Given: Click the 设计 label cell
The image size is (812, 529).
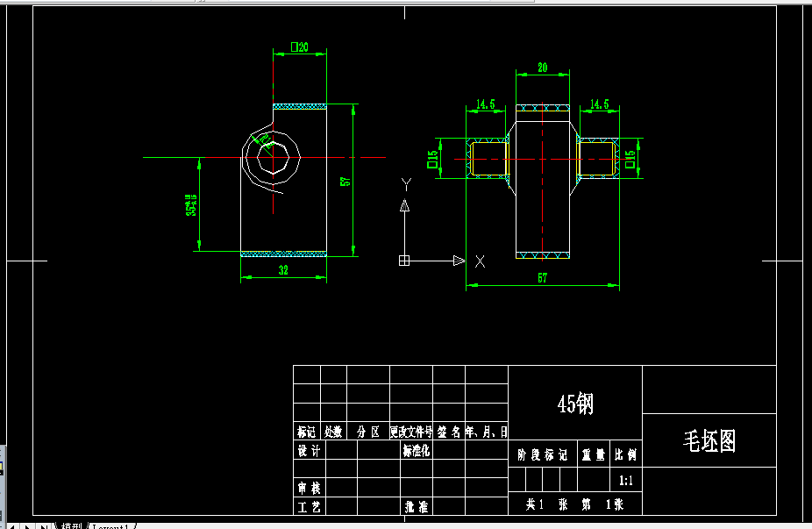Looking at the screenshot, I should (x=309, y=451).
